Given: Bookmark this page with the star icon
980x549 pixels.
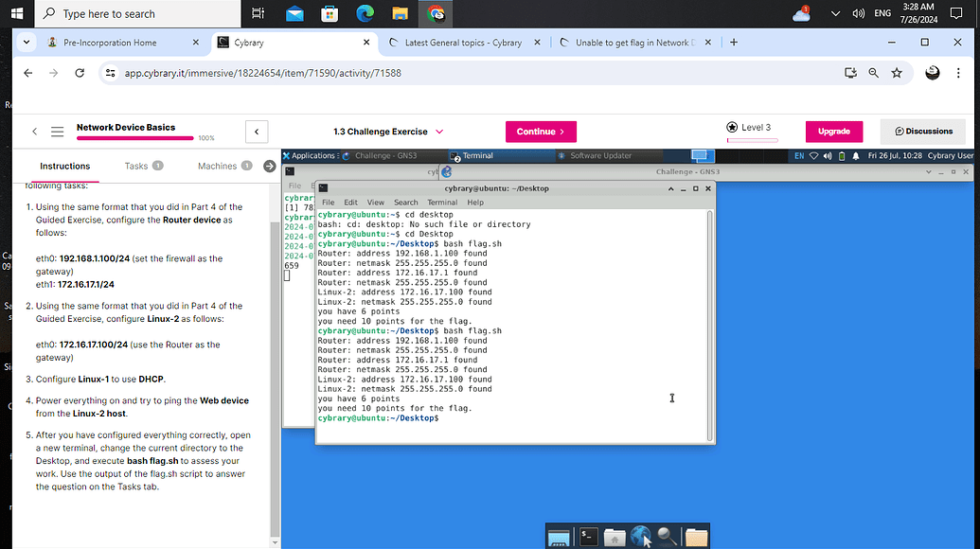Looking at the screenshot, I should 896,73.
